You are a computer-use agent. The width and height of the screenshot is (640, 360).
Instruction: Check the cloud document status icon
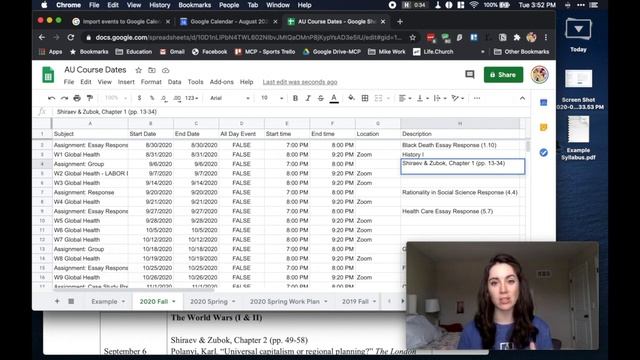[x=165, y=70]
